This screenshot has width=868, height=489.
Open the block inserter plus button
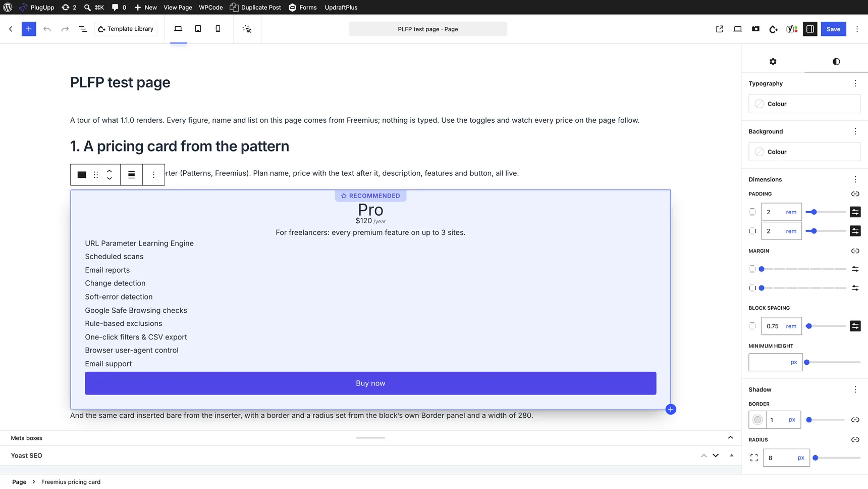coord(29,29)
